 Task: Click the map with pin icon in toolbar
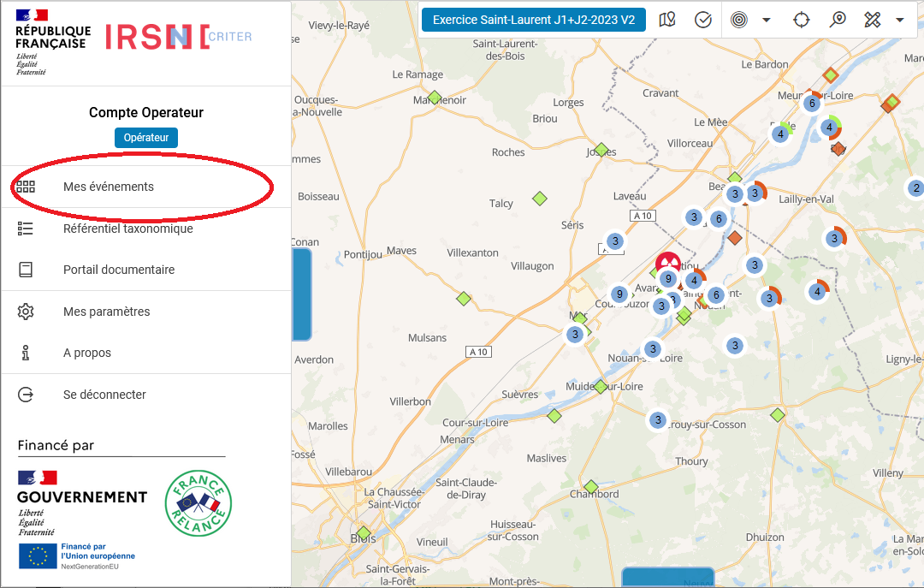(x=667, y=20)
